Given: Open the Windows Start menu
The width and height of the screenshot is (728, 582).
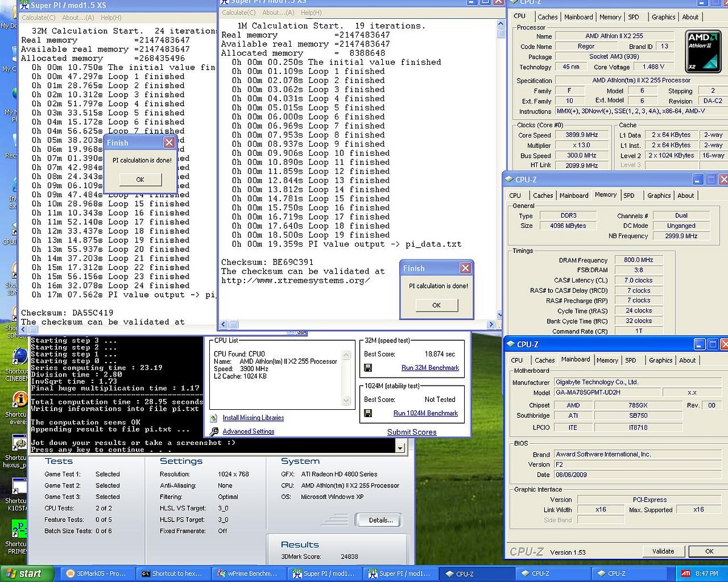Looking at the screenshot, I should [x=23, y=574].
